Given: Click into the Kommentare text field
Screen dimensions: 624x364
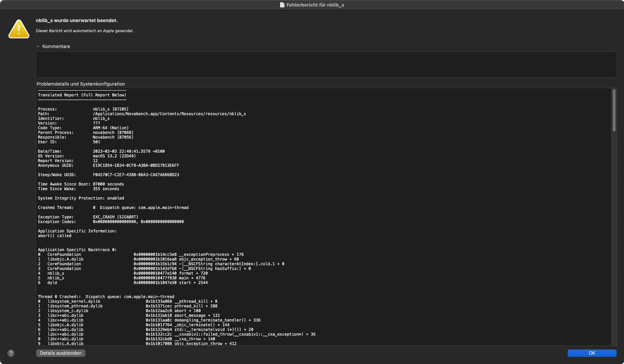Looking at the screenshot, I should pyautogui.click(x=326, y=64).
